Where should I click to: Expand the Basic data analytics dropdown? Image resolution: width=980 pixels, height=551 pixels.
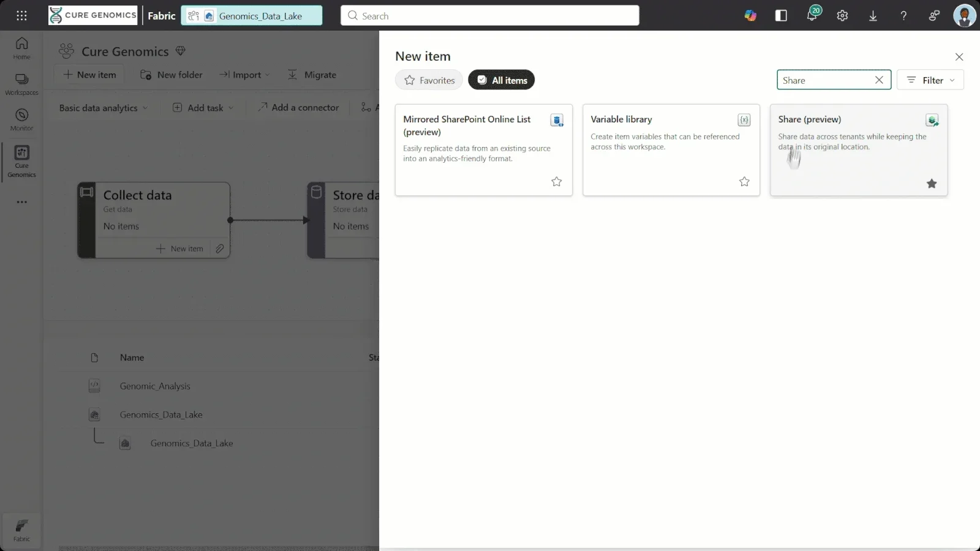point(103,108)
